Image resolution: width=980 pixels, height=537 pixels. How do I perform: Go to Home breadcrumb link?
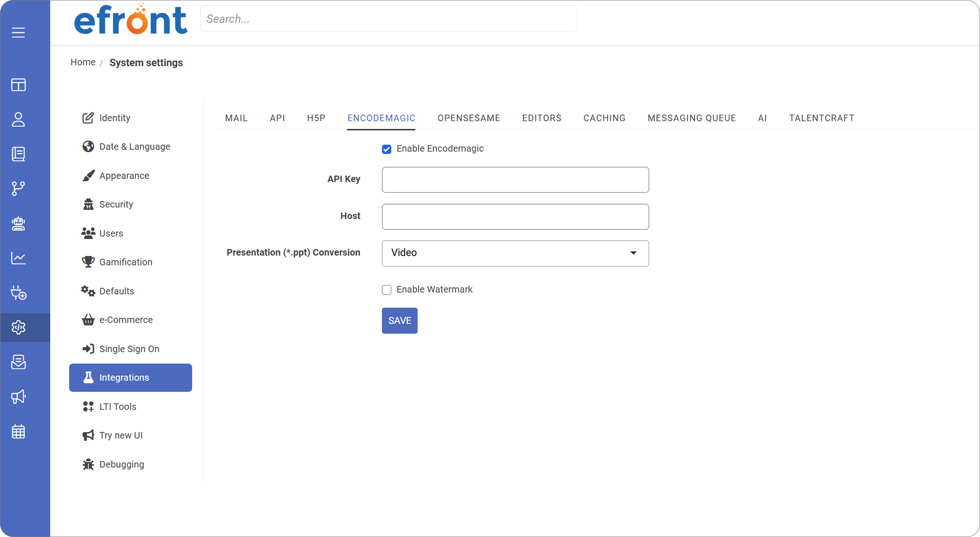click(83, 62)
